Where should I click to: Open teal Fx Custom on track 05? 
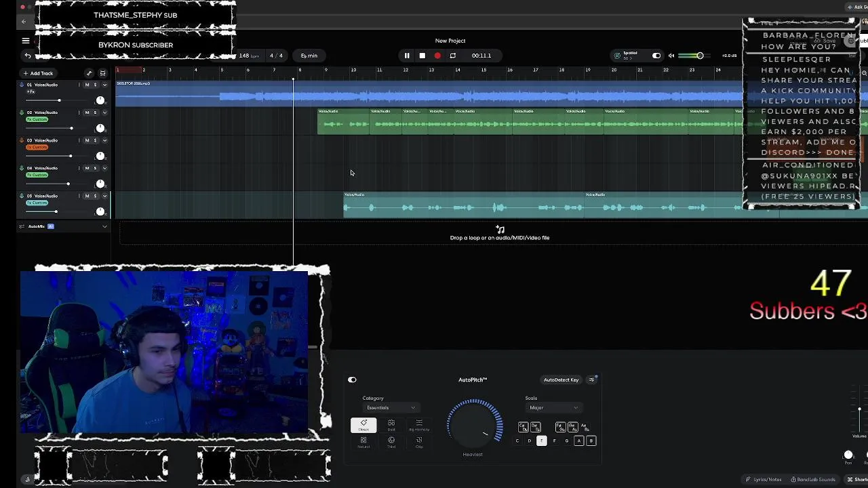[x=37, y=203]
